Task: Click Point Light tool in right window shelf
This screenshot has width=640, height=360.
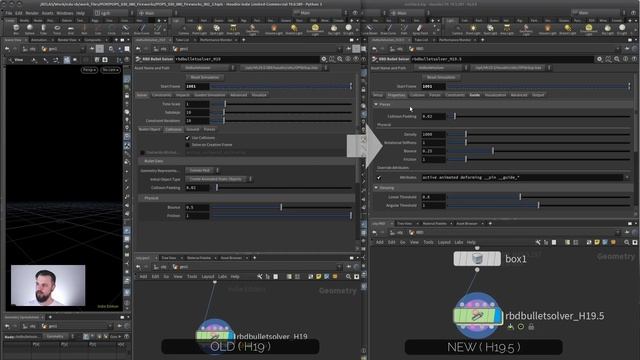Action: (473, 29)
